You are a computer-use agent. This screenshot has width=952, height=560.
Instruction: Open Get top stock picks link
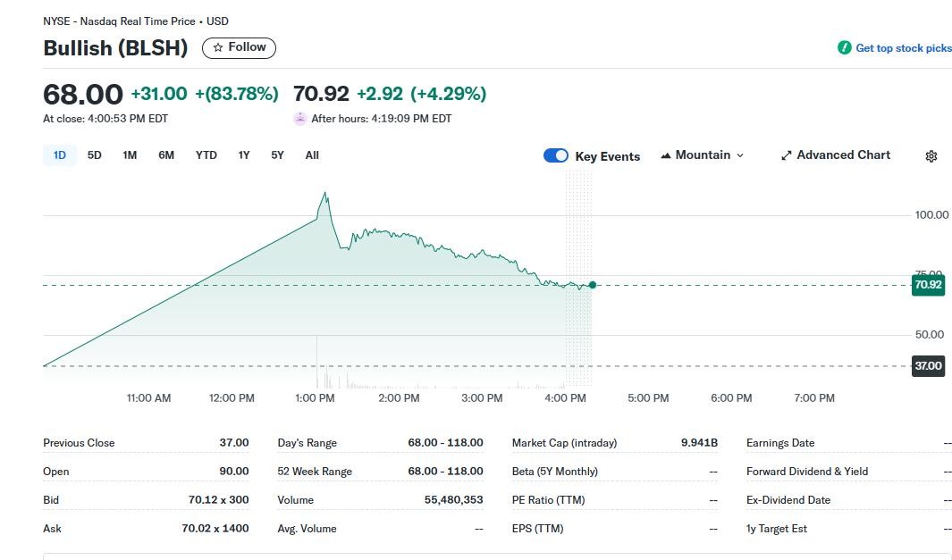(904, 48)
